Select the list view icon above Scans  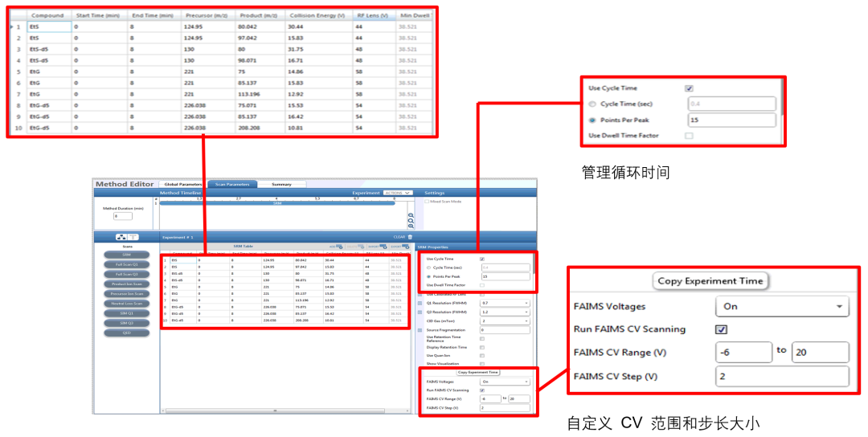tap(133, 237)
